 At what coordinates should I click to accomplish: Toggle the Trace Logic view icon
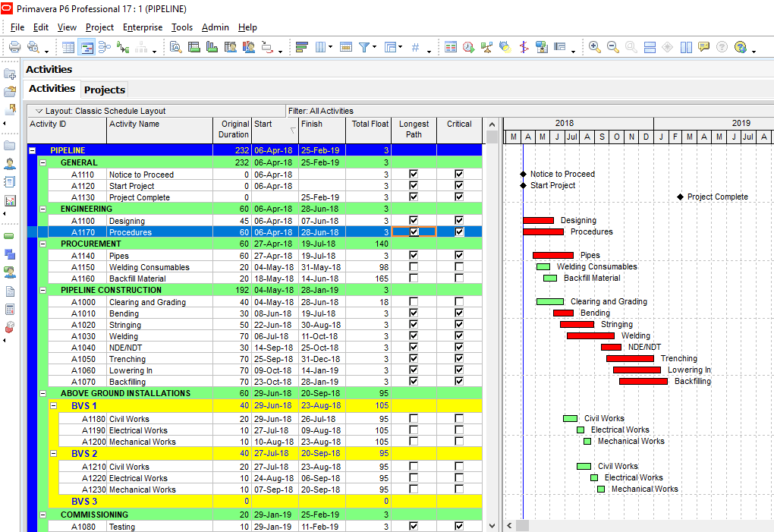point(122,47)
